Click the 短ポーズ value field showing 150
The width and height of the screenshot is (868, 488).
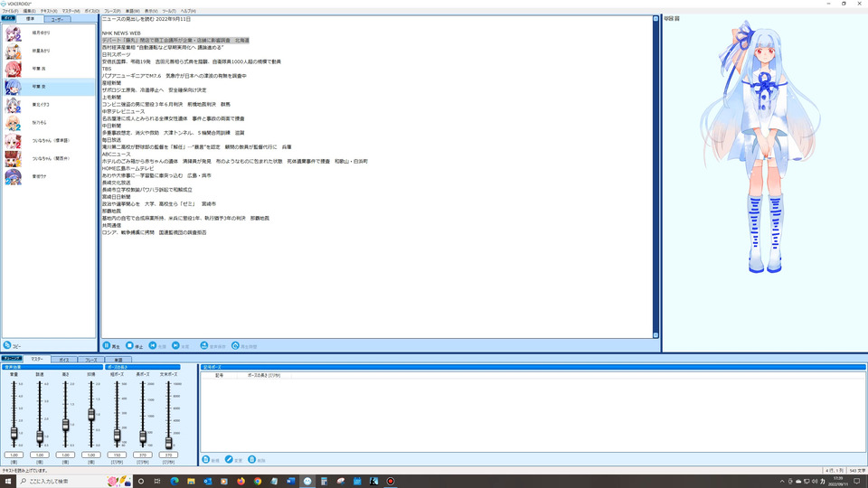pyautogui.click(x=117, y=455)
